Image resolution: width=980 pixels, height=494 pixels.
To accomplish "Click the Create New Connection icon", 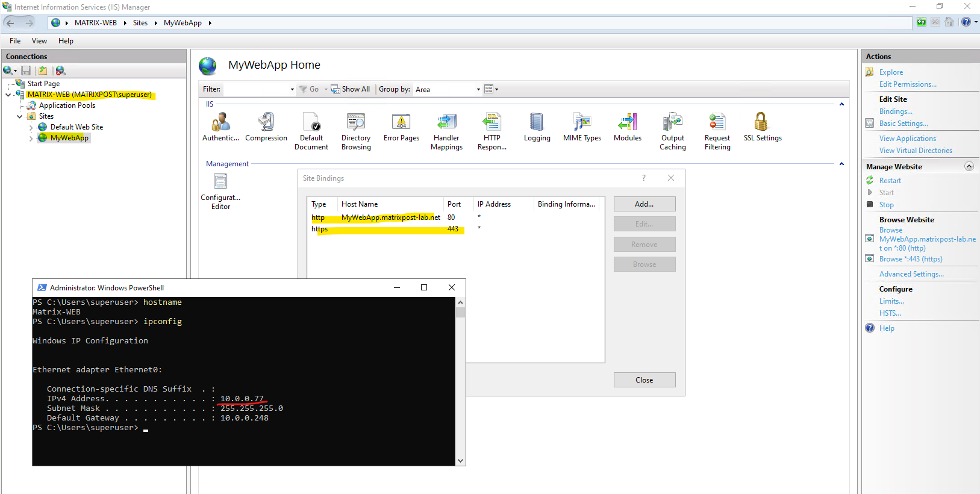I will (x=8, y=70).
